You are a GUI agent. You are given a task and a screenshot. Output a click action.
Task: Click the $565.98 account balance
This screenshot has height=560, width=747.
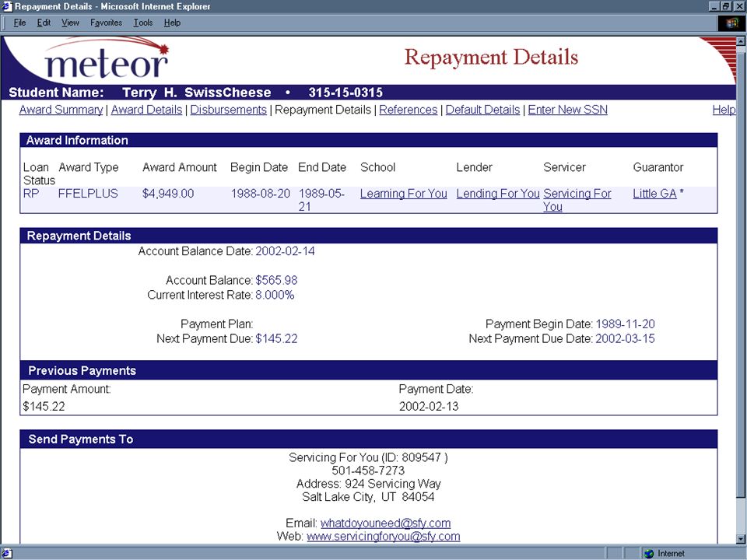pyautogui.click(x=276, y=280)
